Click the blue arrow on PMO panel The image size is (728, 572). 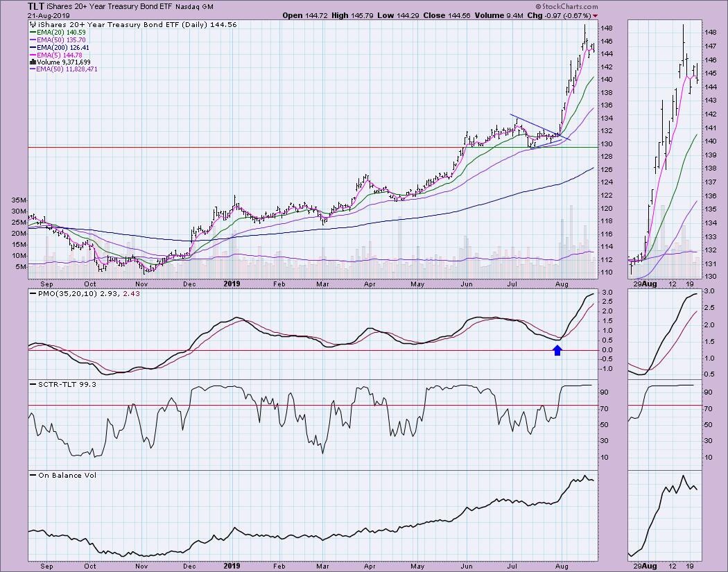(x=557, y=349)
